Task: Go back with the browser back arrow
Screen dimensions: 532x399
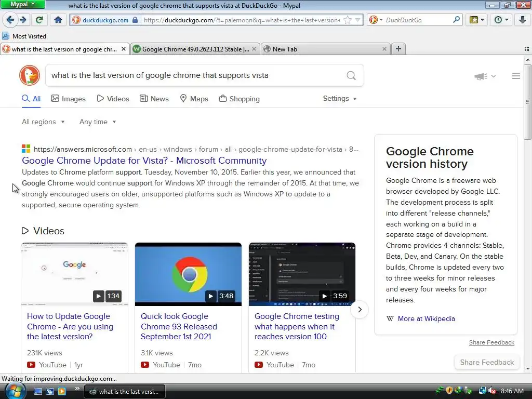Action: tap(10, 20)
